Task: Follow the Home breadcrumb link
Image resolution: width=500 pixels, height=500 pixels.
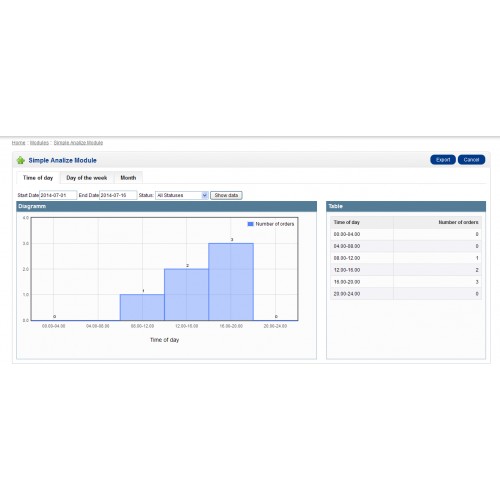Action: pos(18,143)
